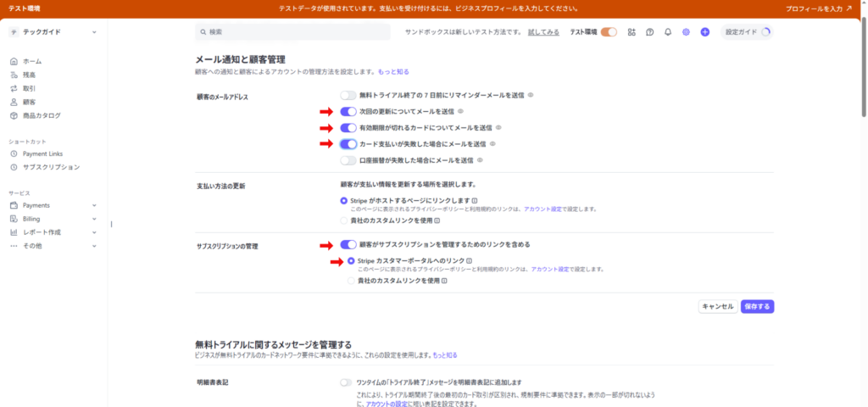Image resolution: width=868 pixels, height=407 pixels.
Task: Enable ワンタイムのトライアル終了 message toggle
Action: (x=346, y=382)
